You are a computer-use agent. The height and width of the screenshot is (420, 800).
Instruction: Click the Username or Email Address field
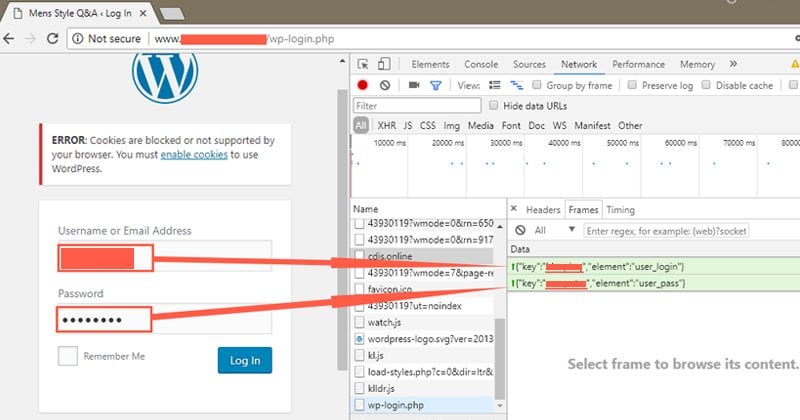164,257
